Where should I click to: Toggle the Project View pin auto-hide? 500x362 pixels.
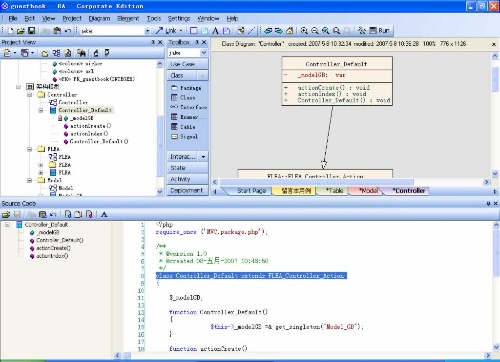point(153,42)
